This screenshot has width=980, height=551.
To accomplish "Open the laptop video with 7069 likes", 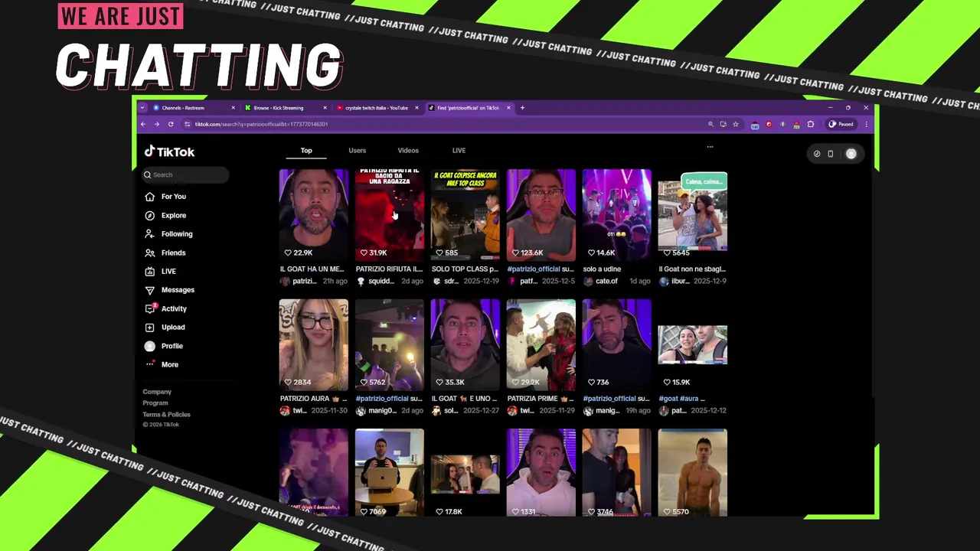I will pyautogui.click(x=390, y=473).
